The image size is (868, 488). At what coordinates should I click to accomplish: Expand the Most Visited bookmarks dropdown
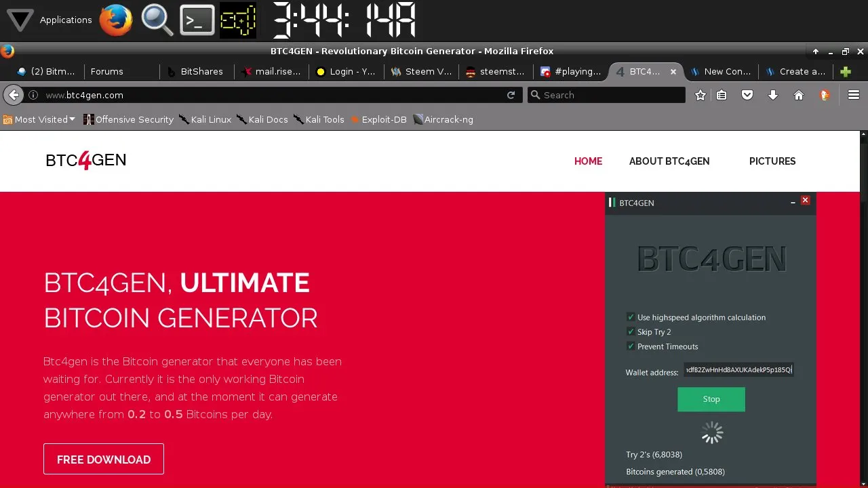point(39,119)
